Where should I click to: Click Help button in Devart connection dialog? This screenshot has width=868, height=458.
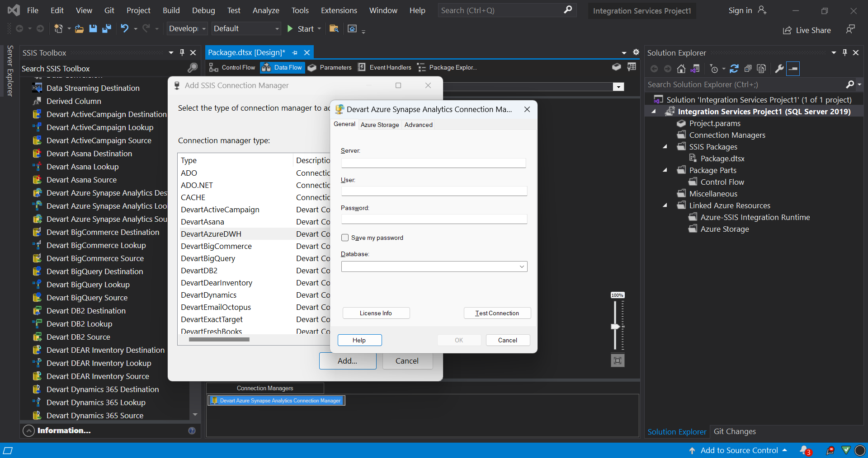click(359, 340)
